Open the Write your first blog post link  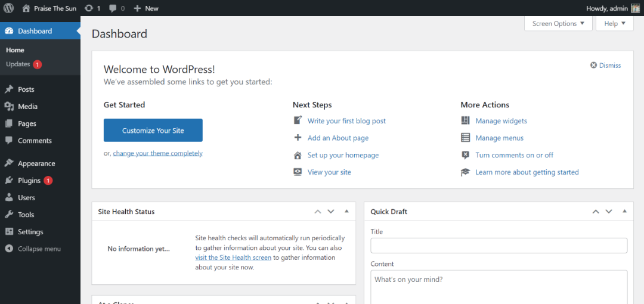pos(346,121)
